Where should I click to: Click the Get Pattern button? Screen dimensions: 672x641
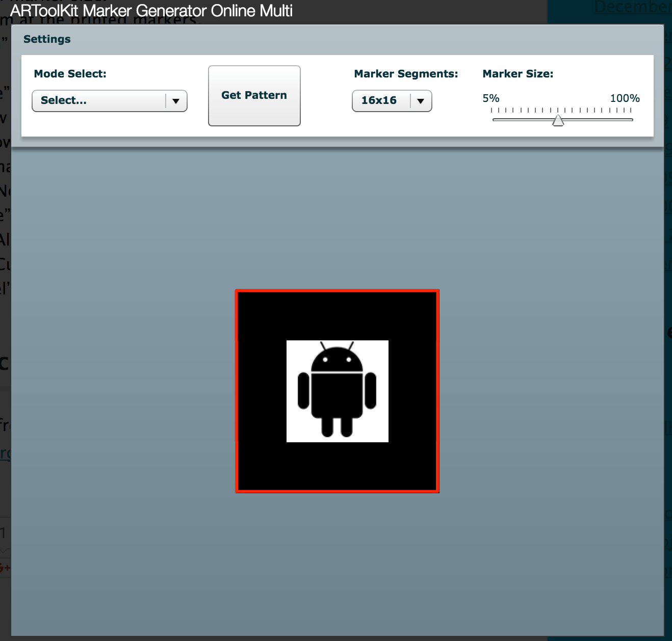pos(254,96)
